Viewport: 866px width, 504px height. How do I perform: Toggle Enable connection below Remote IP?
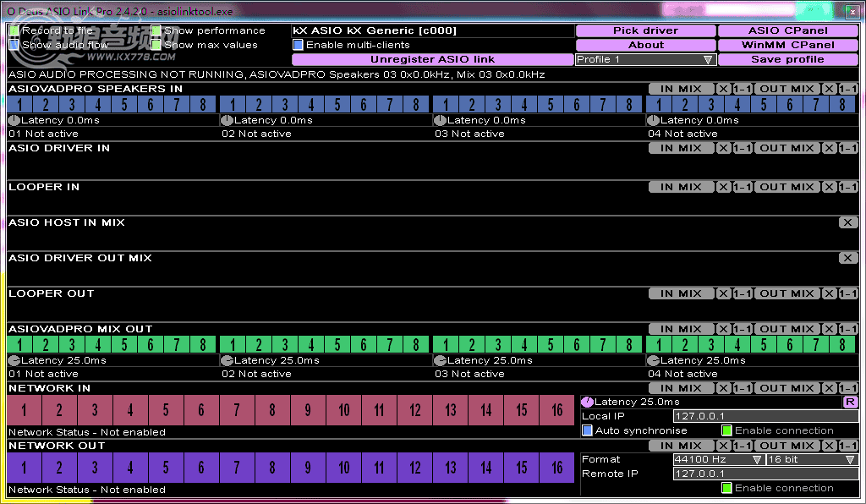(x=726, y=488)
